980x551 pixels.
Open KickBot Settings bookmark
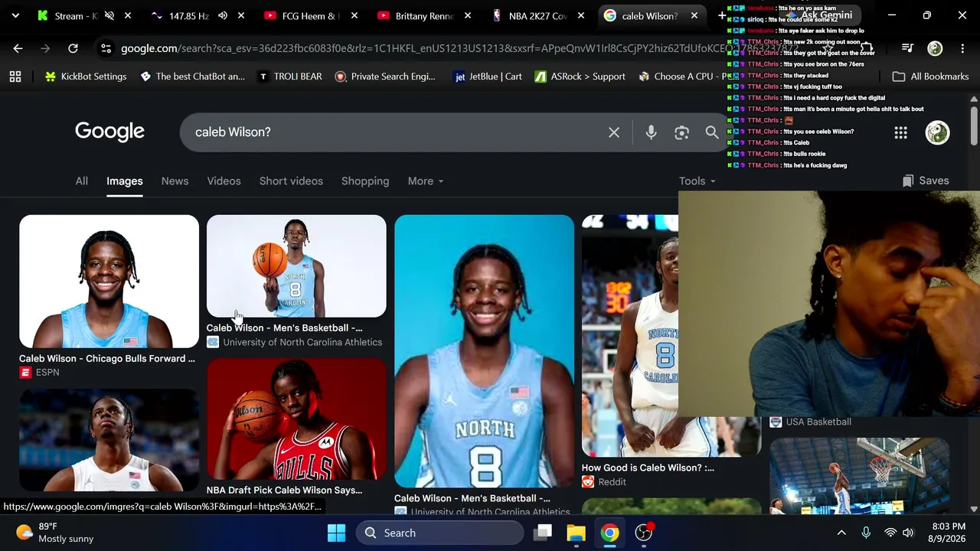86,77
